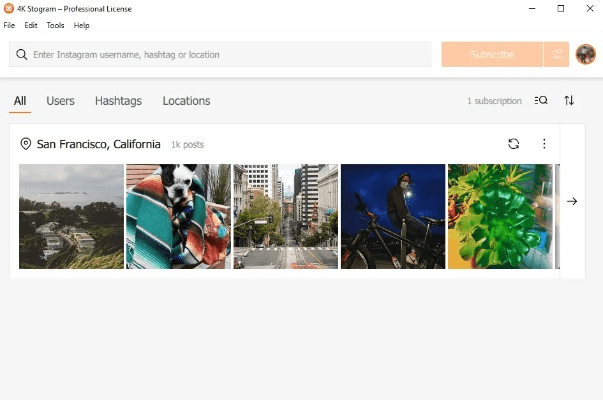The image size is (603, 400).
Task: Open subscription settings sliders icon
Action: 556,54
